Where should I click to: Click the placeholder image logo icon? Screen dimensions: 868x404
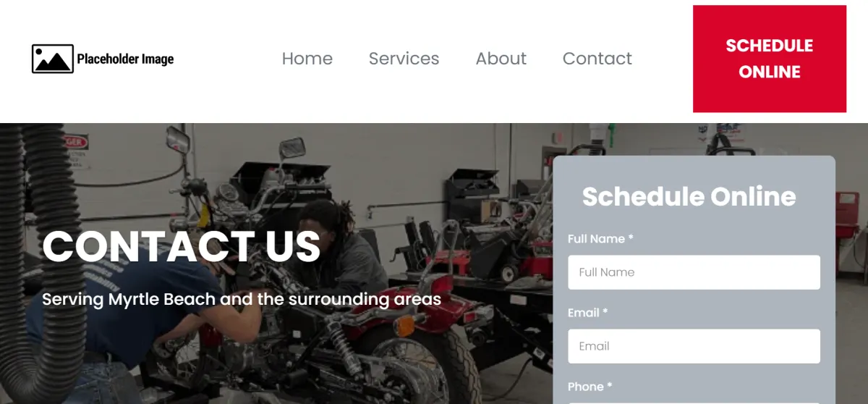click(x=53, y=59)
